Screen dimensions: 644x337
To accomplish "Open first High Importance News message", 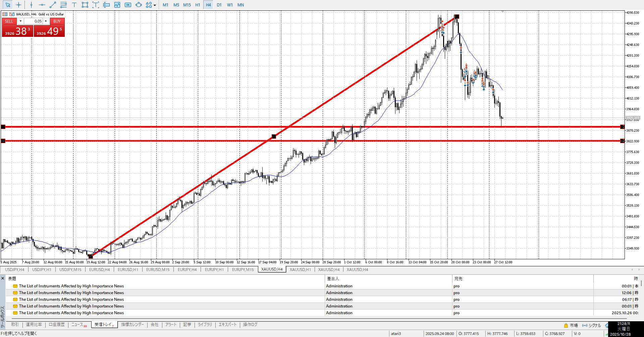I will click(x=71, y=286).
